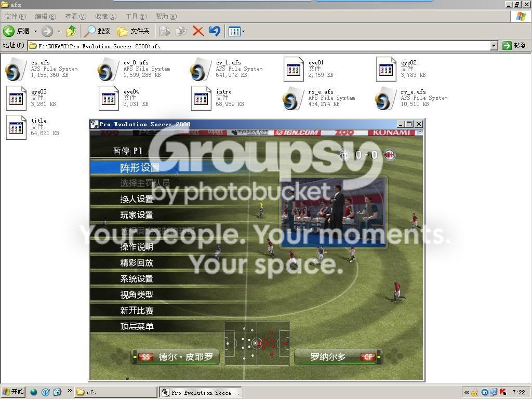Switch to Pro Evolution Soccer taskbar button
Image resolution: width=532 pixels, height=399 pixels.
coord(201,392)
